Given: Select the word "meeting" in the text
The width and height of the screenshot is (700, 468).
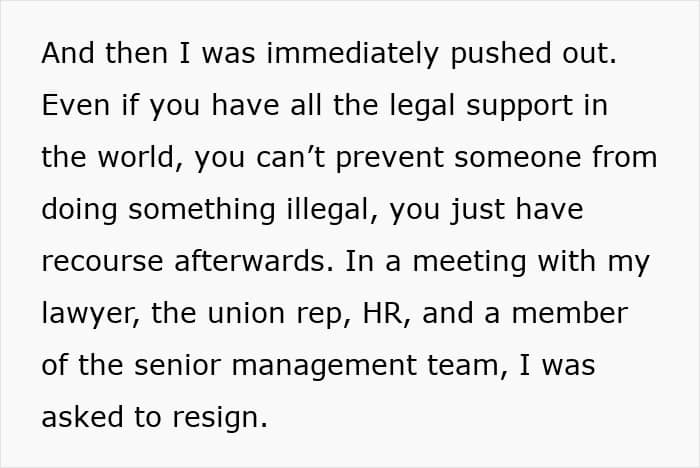Looking at the screenshot, I should click(469, 262).
